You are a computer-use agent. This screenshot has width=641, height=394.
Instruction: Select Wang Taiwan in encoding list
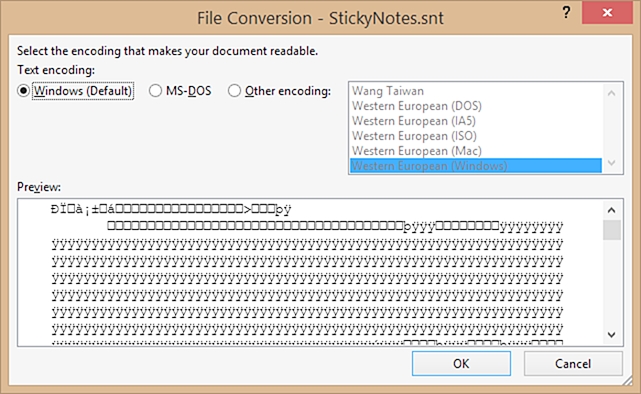(x=476, y=91)
